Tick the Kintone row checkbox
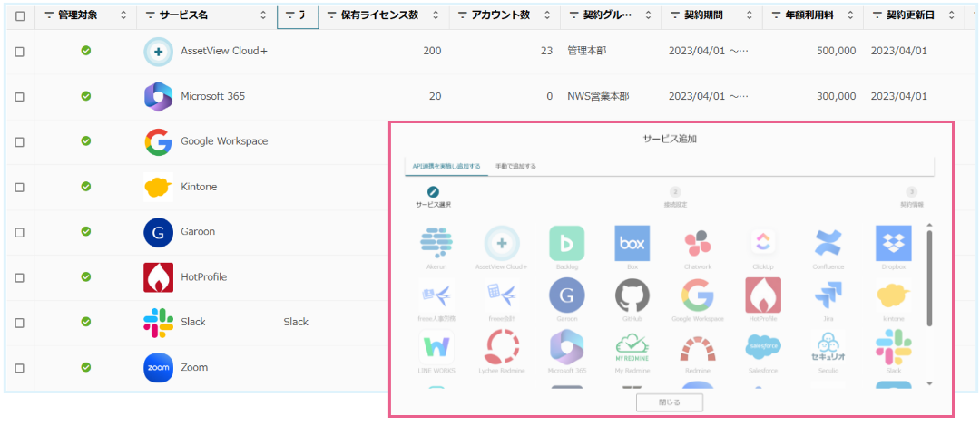Screen dimensions: 980x426 19,187
